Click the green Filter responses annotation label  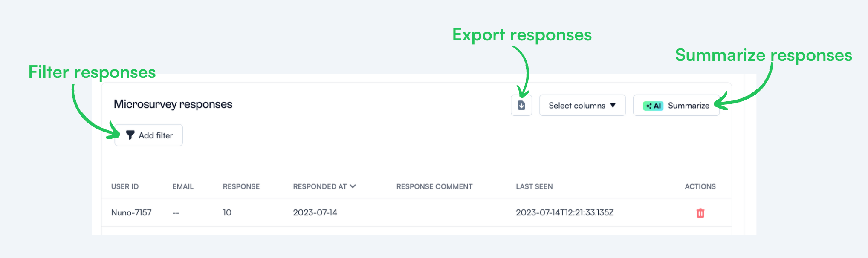92,72
